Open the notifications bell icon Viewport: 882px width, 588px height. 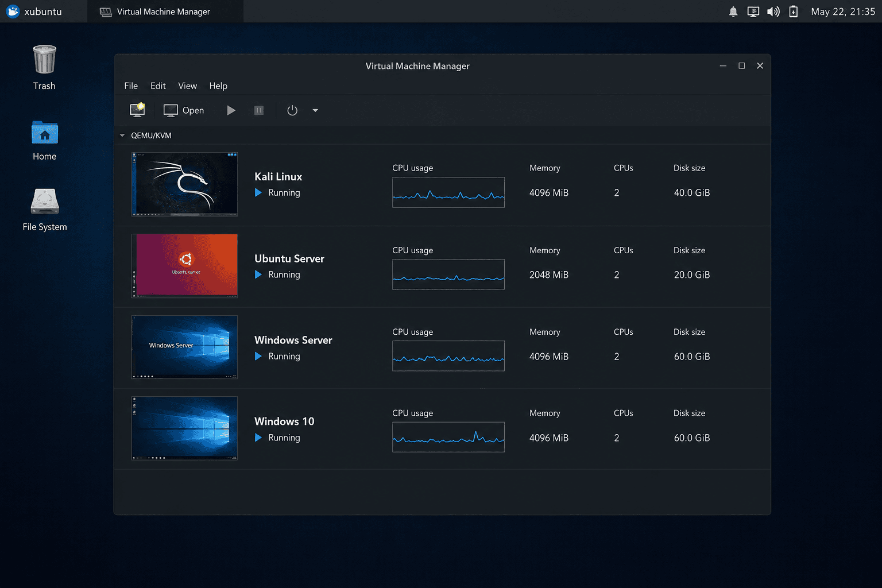733,11
